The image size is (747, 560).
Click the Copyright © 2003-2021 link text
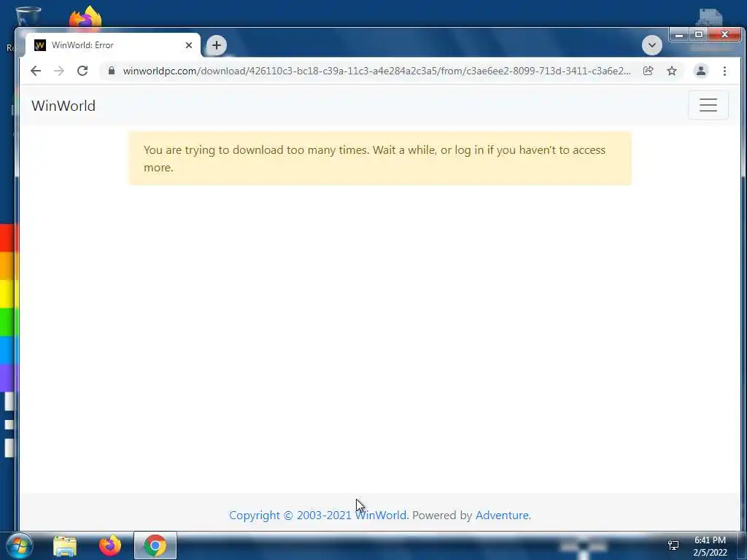(x=290, y=516)
